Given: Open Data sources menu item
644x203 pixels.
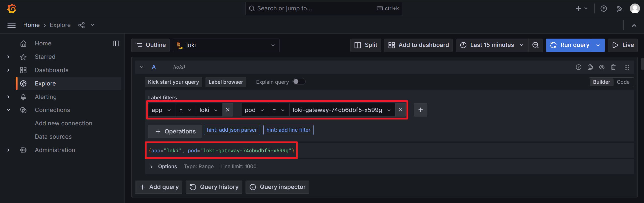Looking at the screenshot, I should pyautogui.click(x=53, y=137).
